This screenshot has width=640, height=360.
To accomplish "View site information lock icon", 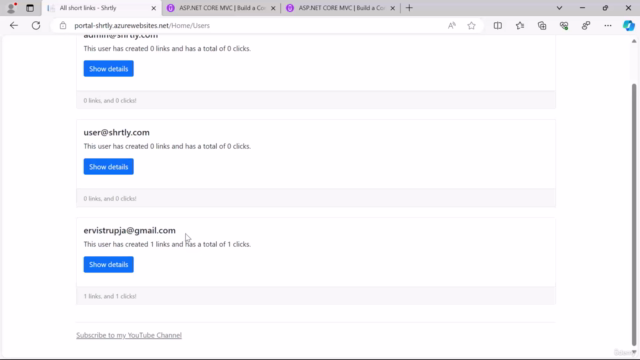I will (62, 25).
